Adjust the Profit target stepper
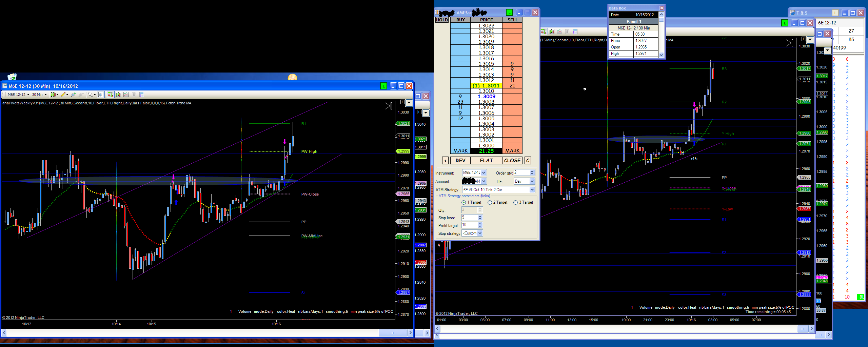Viewport: 868px width, 347px height. pyautogui.click(x=480, y=225)
